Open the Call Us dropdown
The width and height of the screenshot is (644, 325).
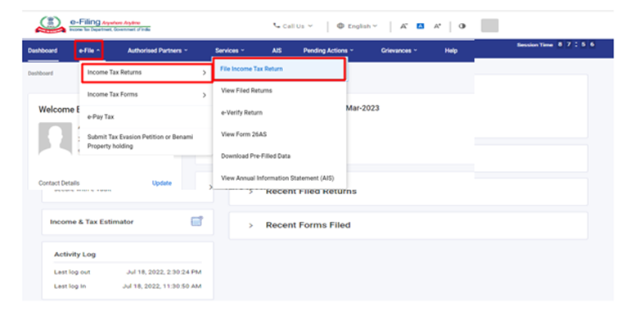coord(293,26)
